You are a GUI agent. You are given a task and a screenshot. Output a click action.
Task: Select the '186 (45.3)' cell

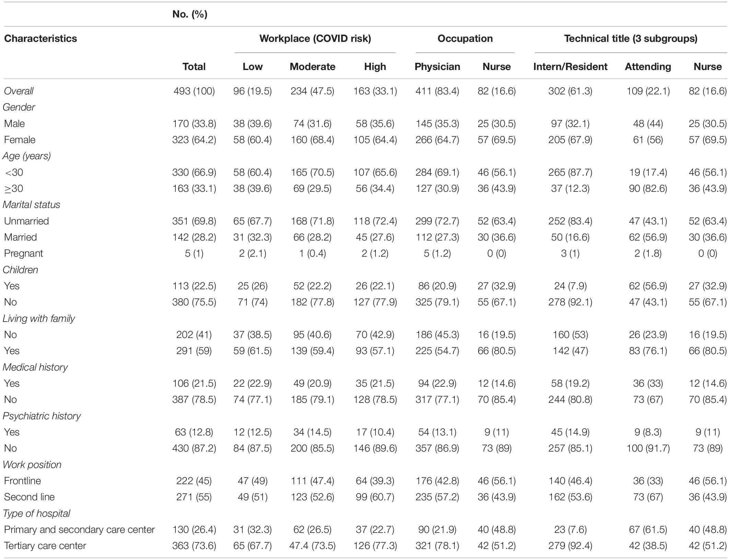[437, 335]
